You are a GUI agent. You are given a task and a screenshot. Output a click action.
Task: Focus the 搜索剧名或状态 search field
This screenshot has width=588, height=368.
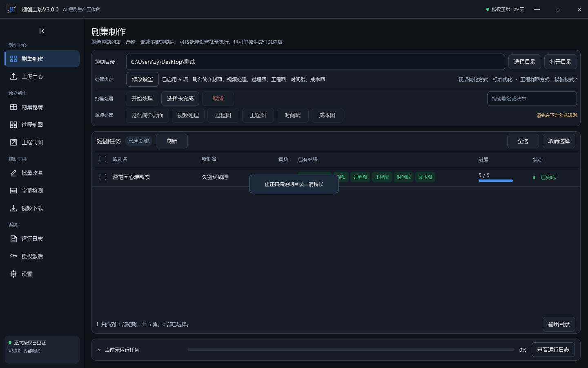(532, 99)
